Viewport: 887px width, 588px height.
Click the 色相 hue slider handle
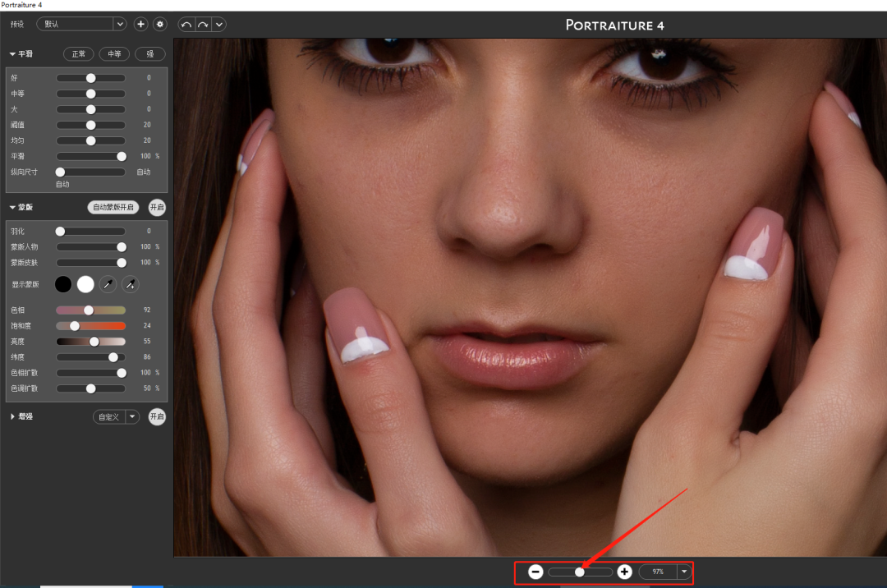[x=88, y=310]
